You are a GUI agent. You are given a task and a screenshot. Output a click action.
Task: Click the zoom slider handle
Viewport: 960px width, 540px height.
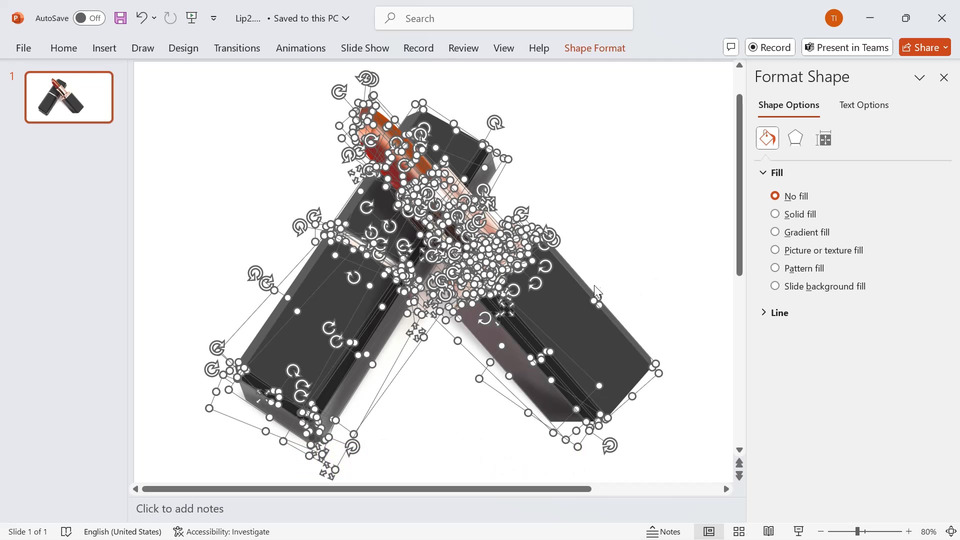(858, 531)
